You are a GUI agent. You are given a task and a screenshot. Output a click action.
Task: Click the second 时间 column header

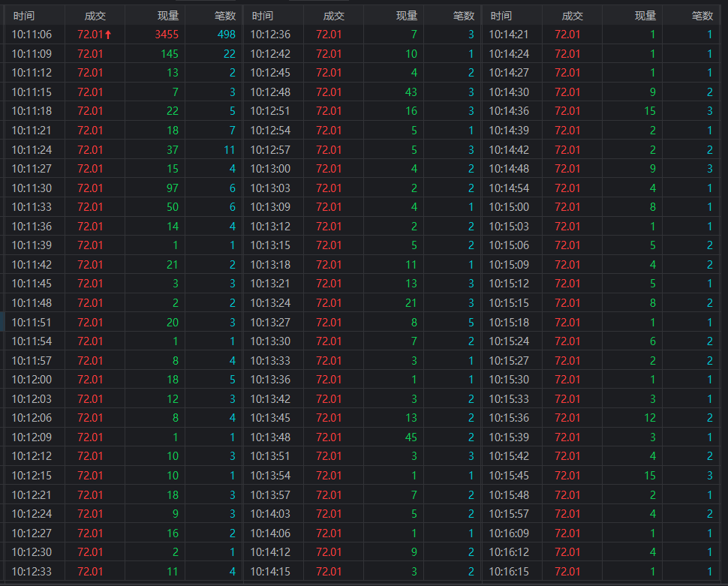pyautogui.click(x=263, y=16)
